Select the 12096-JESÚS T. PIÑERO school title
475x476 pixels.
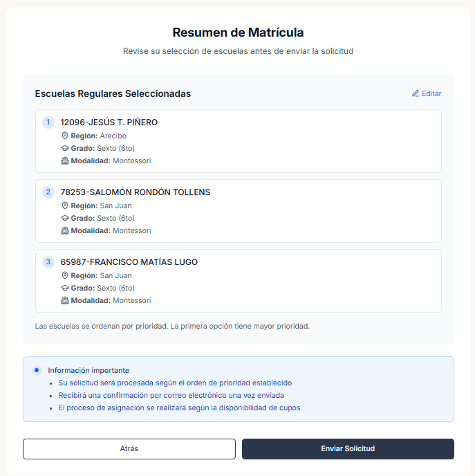coord(109,122)
